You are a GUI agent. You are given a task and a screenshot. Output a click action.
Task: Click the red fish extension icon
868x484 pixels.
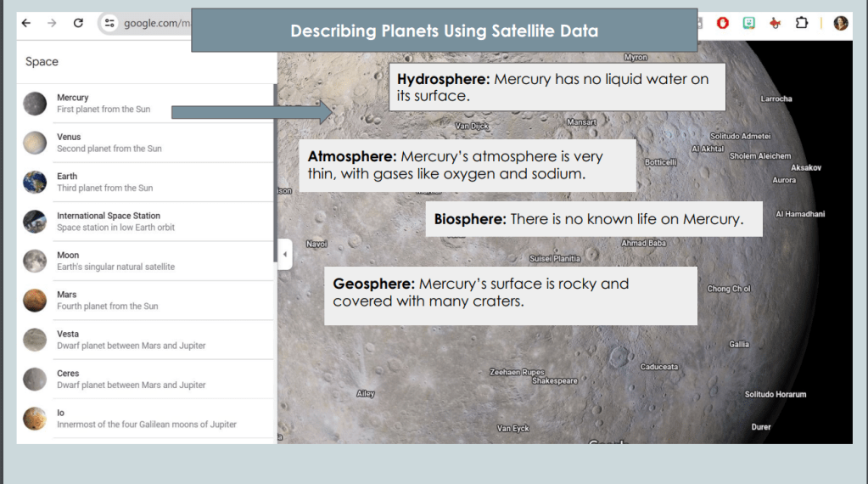click(775, 23)
